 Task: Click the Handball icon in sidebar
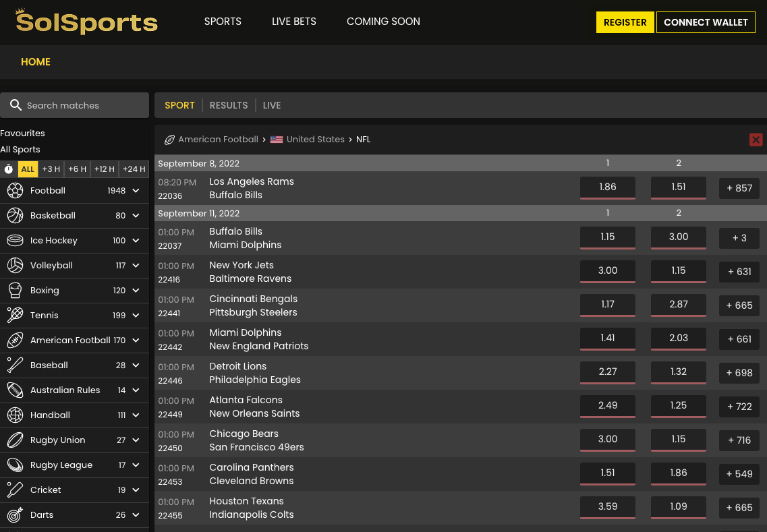15,415
